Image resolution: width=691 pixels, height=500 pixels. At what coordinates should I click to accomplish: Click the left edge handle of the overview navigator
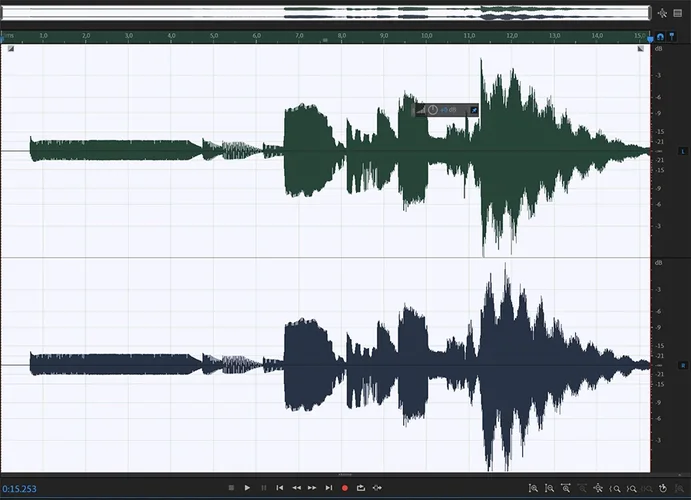coord(2,13)
